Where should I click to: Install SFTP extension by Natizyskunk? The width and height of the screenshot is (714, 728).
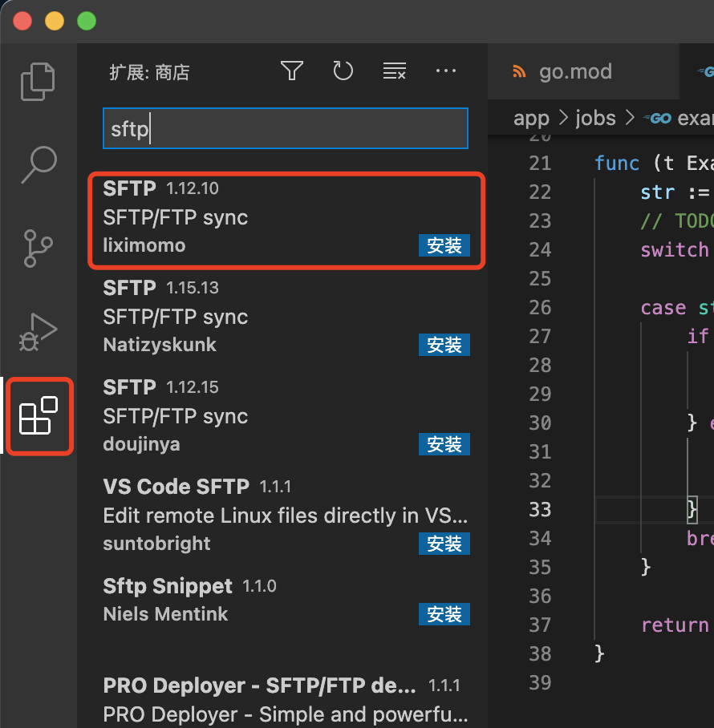tap(444, 345)
